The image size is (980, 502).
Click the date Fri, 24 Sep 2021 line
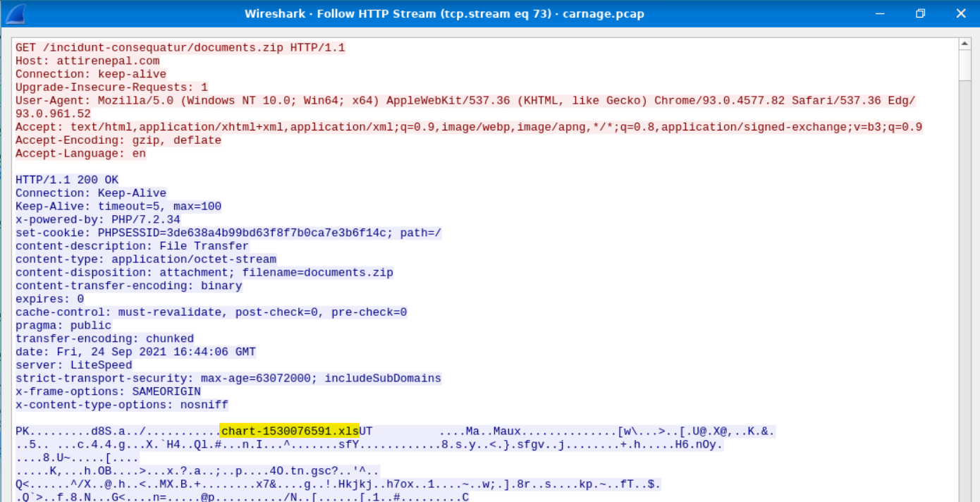tap(135, 352)
